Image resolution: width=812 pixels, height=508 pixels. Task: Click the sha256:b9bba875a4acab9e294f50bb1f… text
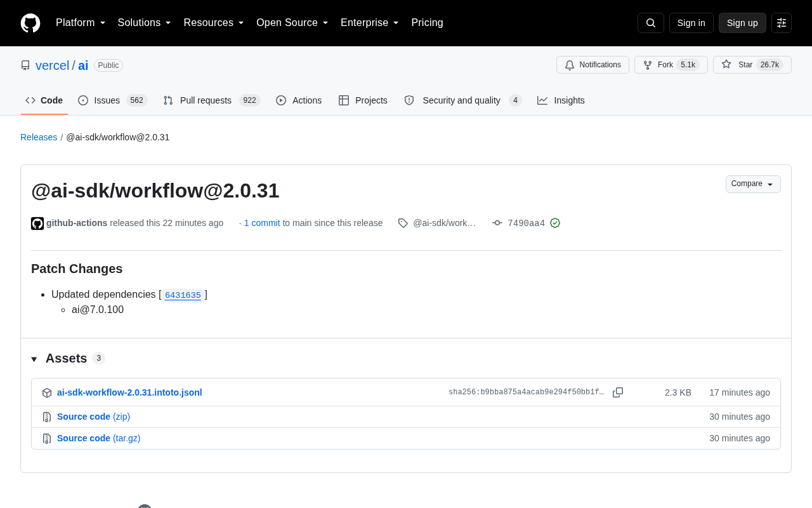pos(526,392)
